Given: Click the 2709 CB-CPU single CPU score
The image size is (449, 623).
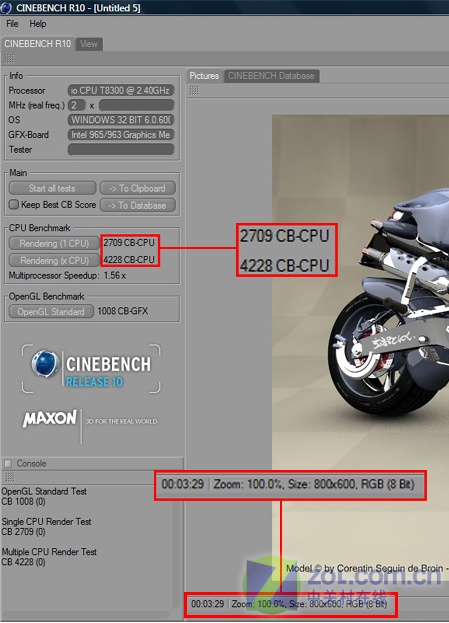Looking at the screenshot, I should (x=129, y=242).
